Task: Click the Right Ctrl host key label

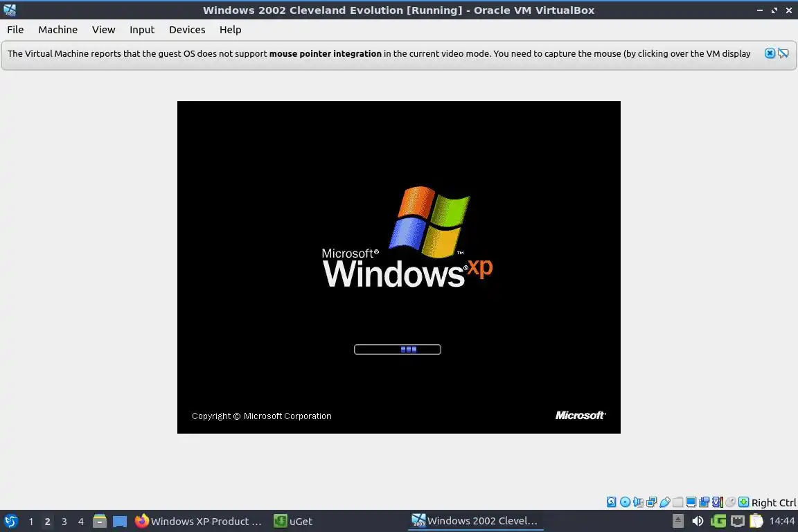Action: pyautogui.click(x=774, y=502)
